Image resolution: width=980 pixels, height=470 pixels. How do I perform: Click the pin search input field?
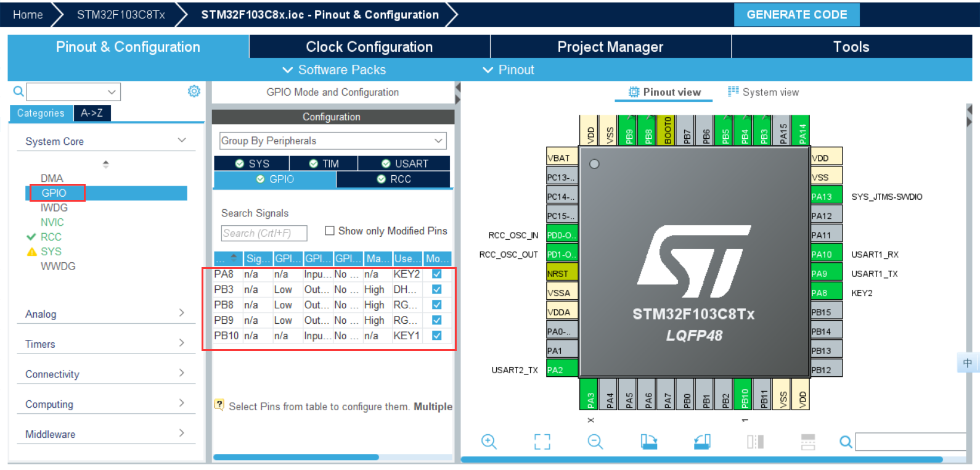[910, 442]
